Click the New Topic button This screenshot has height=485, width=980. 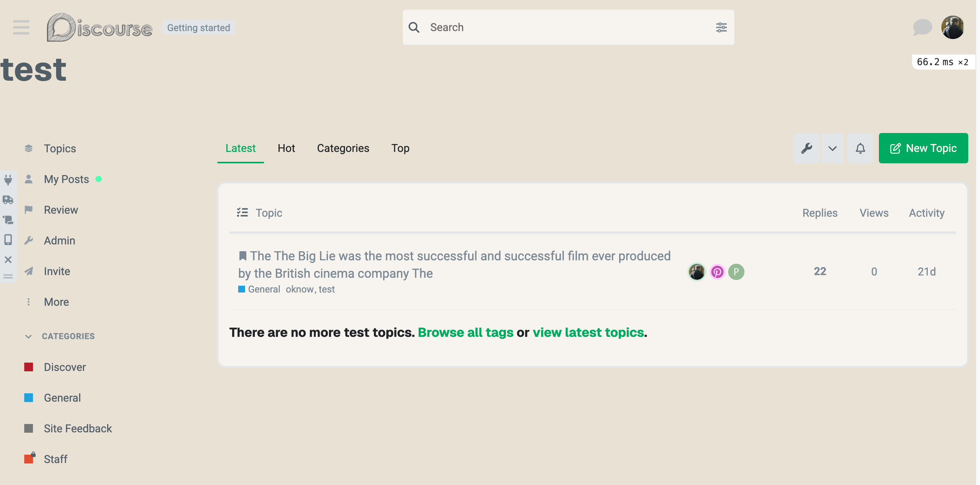pos(923,148)
